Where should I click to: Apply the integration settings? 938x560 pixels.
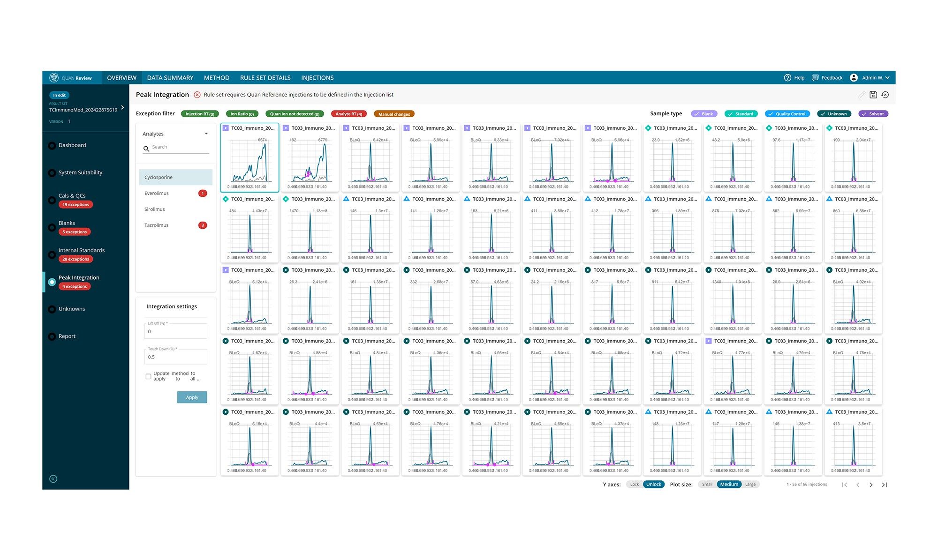coord(192,397)
